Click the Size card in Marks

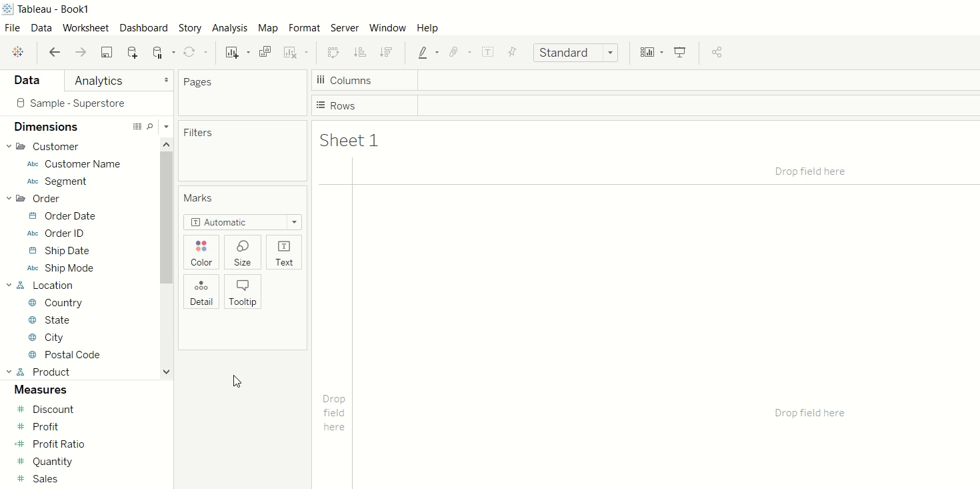[243, 252]
